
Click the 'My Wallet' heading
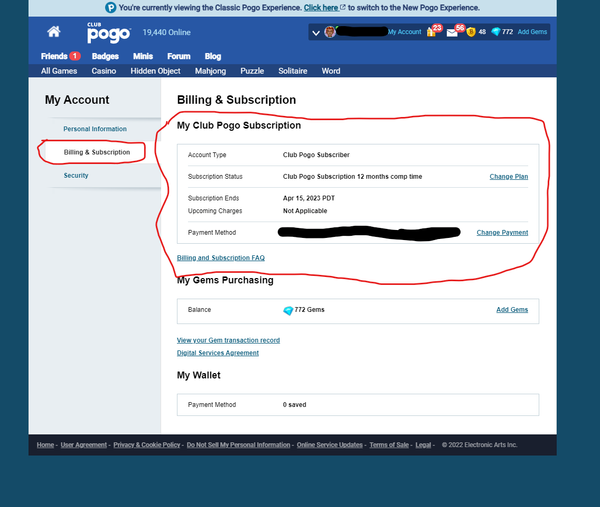point(199,375)
